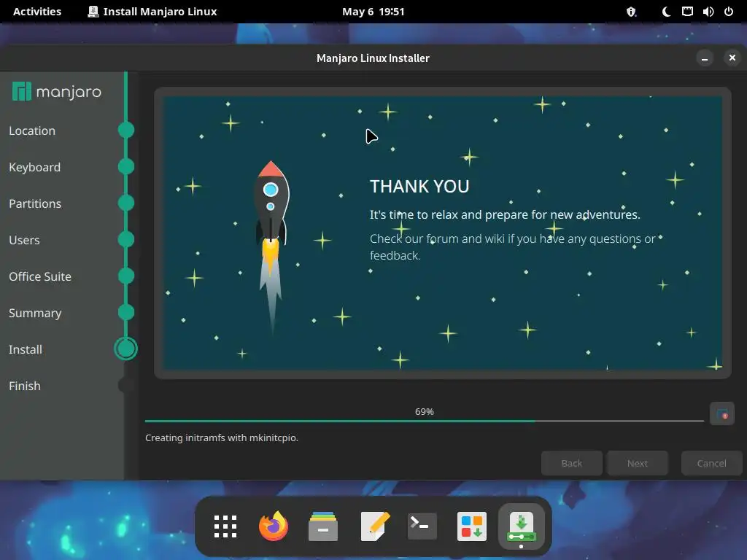The image size is (747, 560).
Task: Select the Install step in sidebar
Action: pyautogui.click(x=26, y=349)
